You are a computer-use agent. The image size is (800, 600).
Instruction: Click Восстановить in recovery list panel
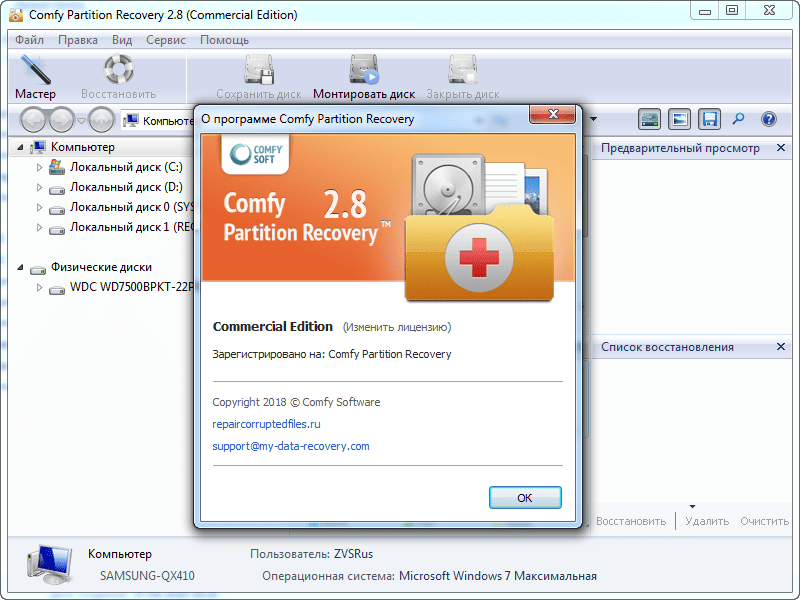tap(631, 521)
